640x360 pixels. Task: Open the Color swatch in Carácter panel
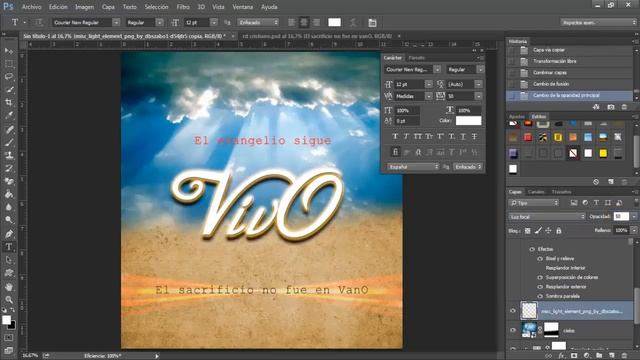(x=469, y=120)
